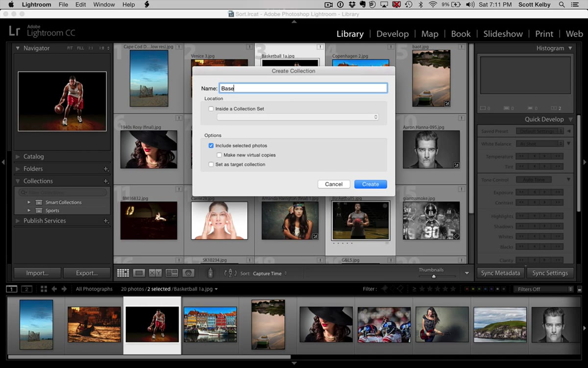This screenshot has width=588, height=368.
Task: Select Copenhagen houses filmstrip thumbnail
Action: click(210, 324)
